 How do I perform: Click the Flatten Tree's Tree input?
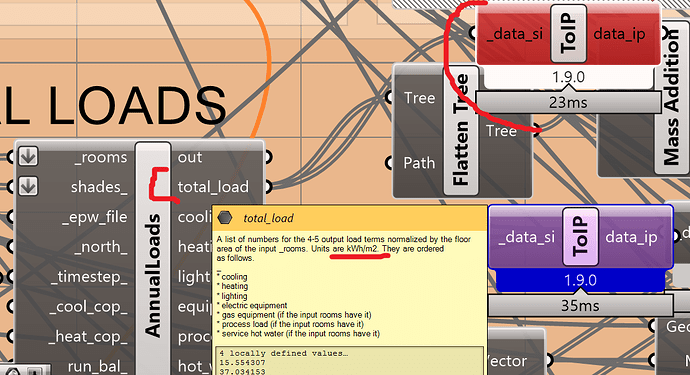(419, 98)
